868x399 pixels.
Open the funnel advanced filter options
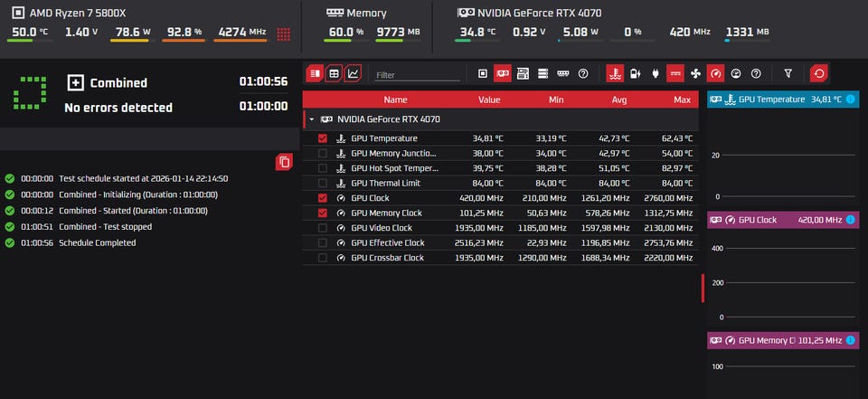[788, 73]
